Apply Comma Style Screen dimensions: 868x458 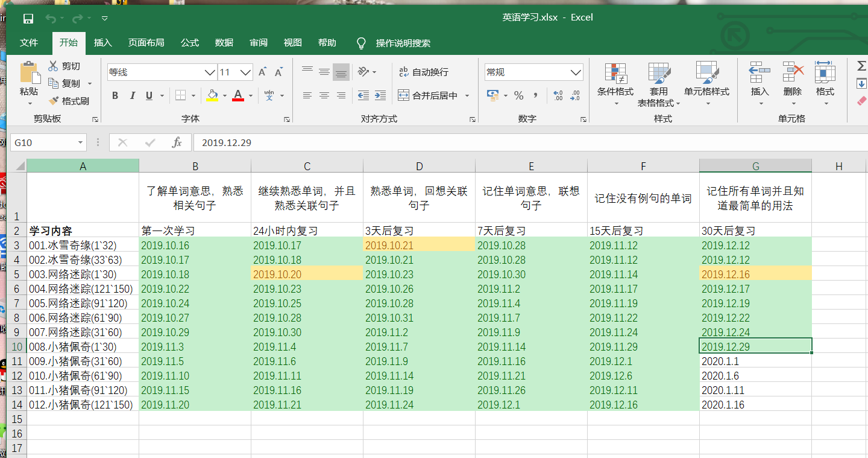coord(536,95)
